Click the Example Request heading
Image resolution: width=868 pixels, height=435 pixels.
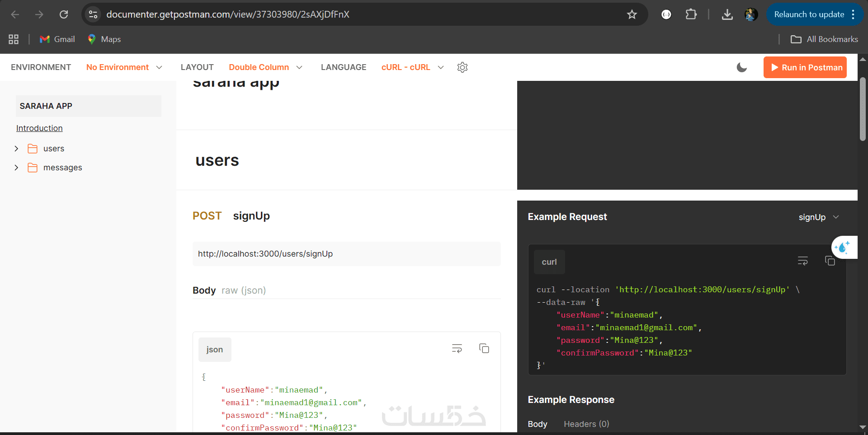coord(567,217)
